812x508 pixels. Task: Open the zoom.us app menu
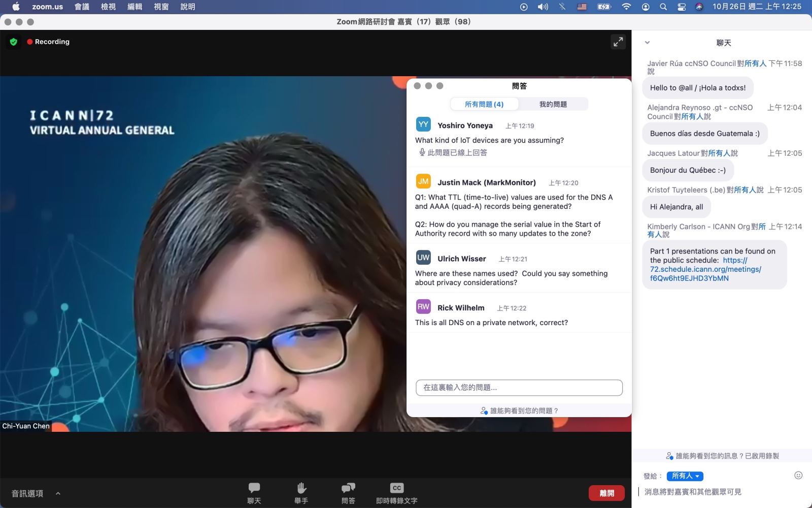[x=47, y=7]
